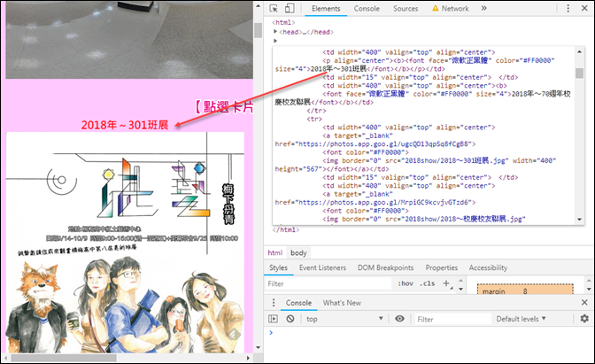The height and width of the screenshot is (364, 595).
Task: Click the closing </html> tag
Action: pos(286,229)
